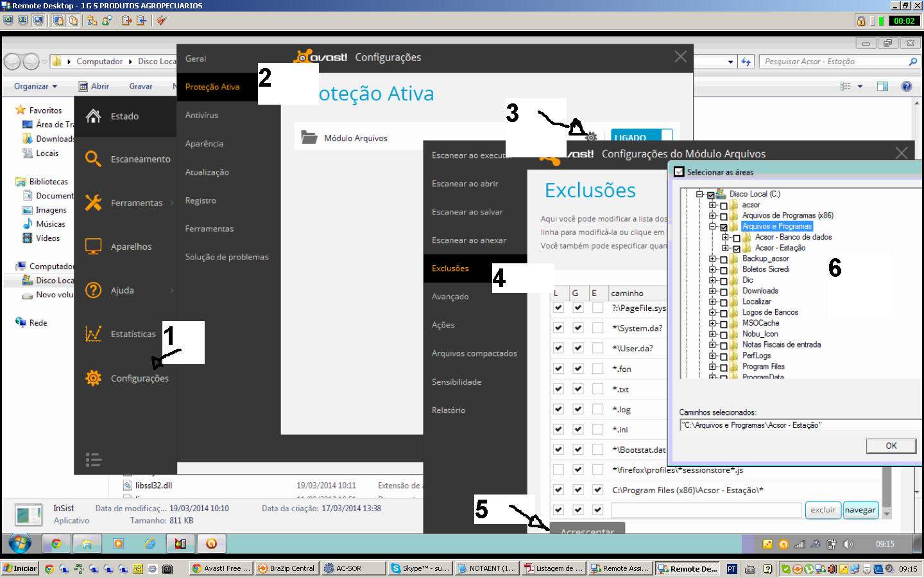This screenshot has width=924, height=578.
Task: Collapse the Arquivos e Programas node
Action: [x=712, y=226]
